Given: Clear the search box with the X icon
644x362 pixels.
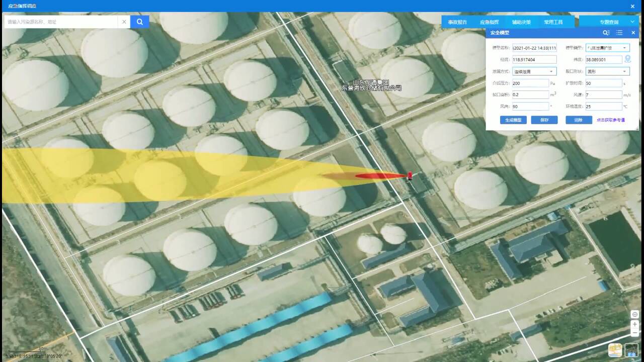Looking at the screenshot, I should click(124, 22).
